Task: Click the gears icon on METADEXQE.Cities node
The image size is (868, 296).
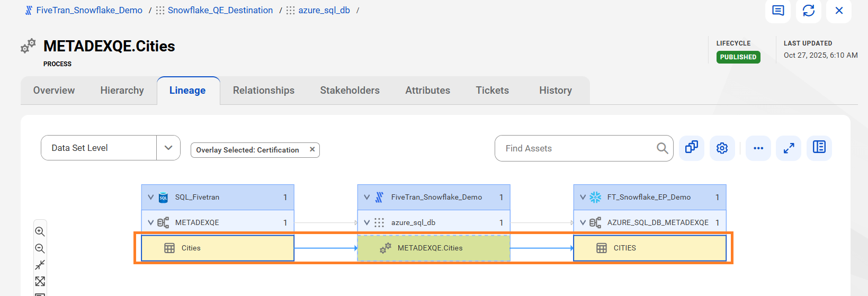Action: coord(386,248)
